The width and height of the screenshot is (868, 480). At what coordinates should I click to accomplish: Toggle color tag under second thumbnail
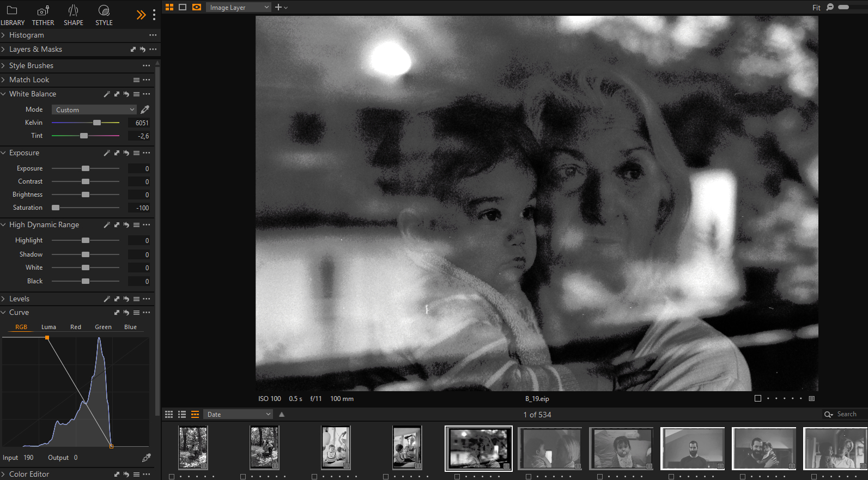(243, 477)
